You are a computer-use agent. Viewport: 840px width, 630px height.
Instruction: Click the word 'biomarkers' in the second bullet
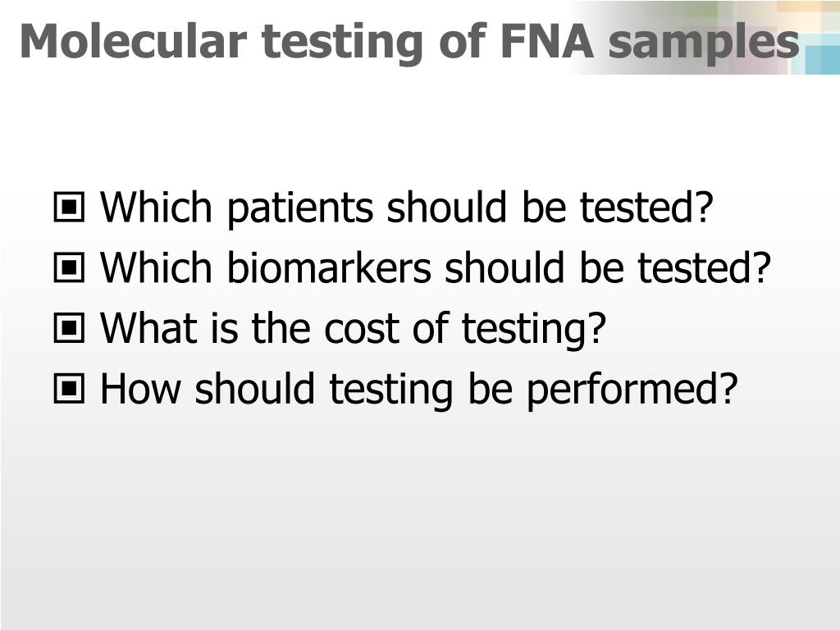point(329,267)
